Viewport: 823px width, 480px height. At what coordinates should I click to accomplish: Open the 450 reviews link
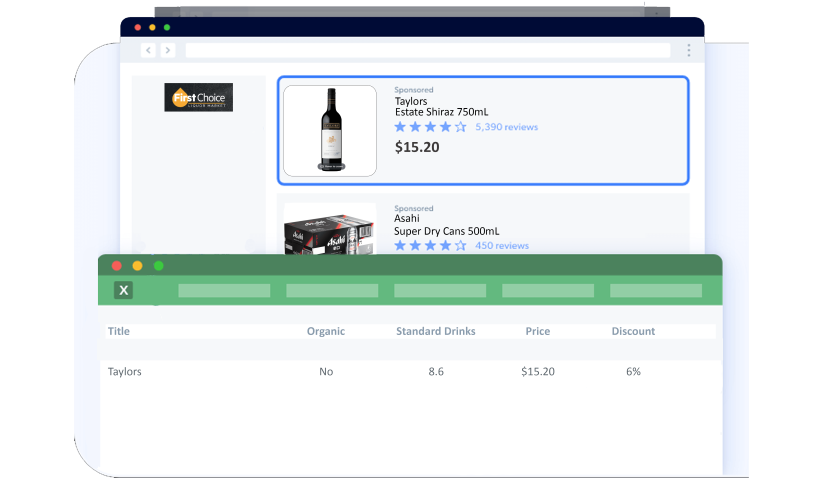point(502,246)
